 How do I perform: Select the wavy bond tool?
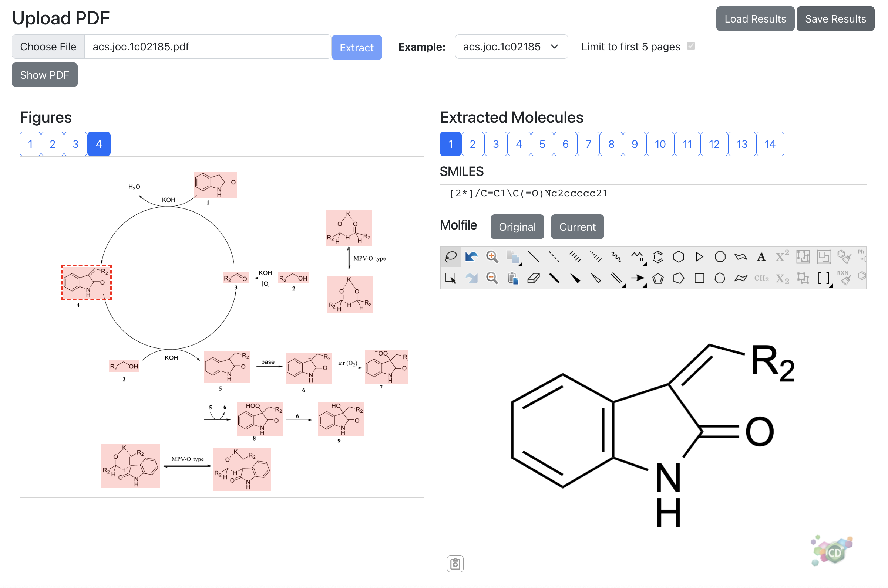616,257
